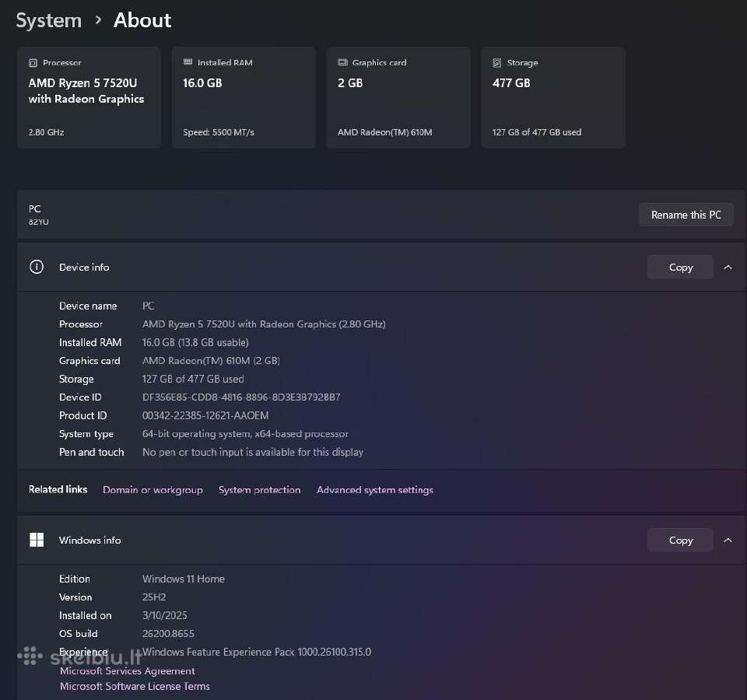Open Microsoft Software License Terms link
The height and width of the screenshot is (700, 747).
coord(135,686)
